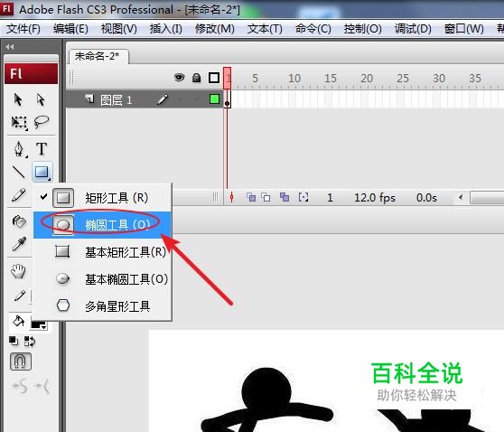
Task: Toggle Onion Skin Outlines
Action: point(266,197)
